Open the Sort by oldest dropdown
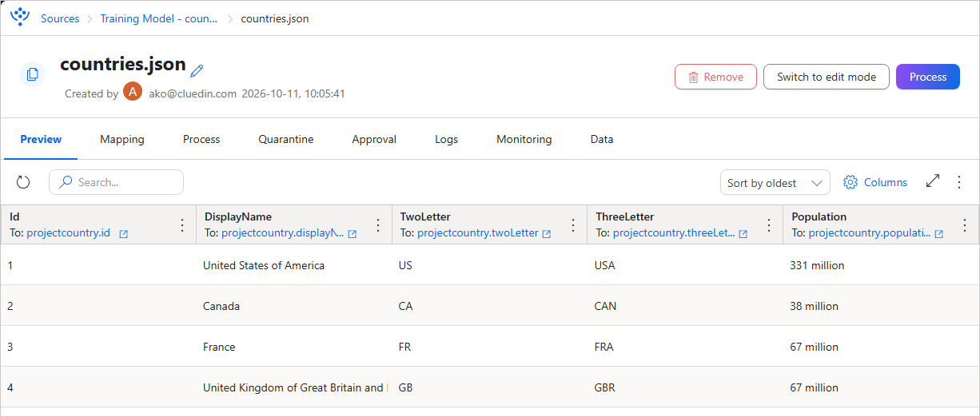980x417 pixels. pos(775,183)
